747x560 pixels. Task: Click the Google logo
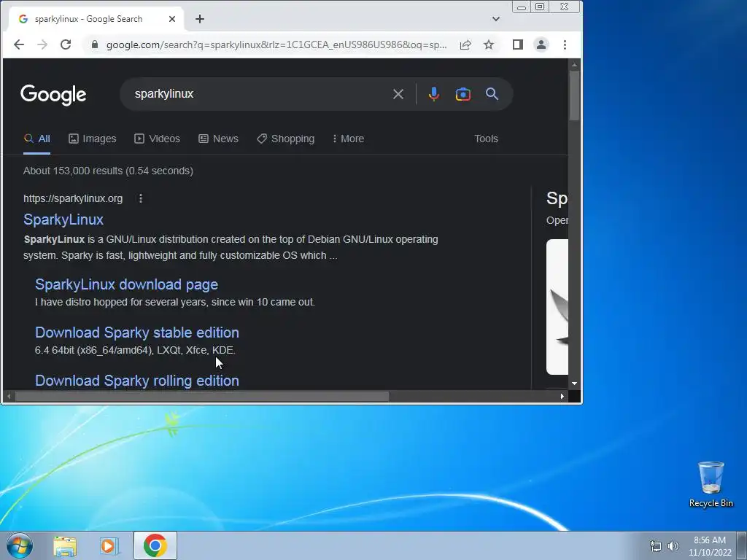point(53,95)
